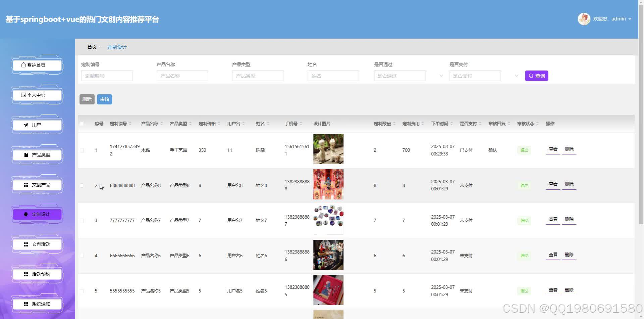Select the 产品类型 chart icon
Image resolution: width=644 pixels, height=319 pixels.
pos(25,154)
